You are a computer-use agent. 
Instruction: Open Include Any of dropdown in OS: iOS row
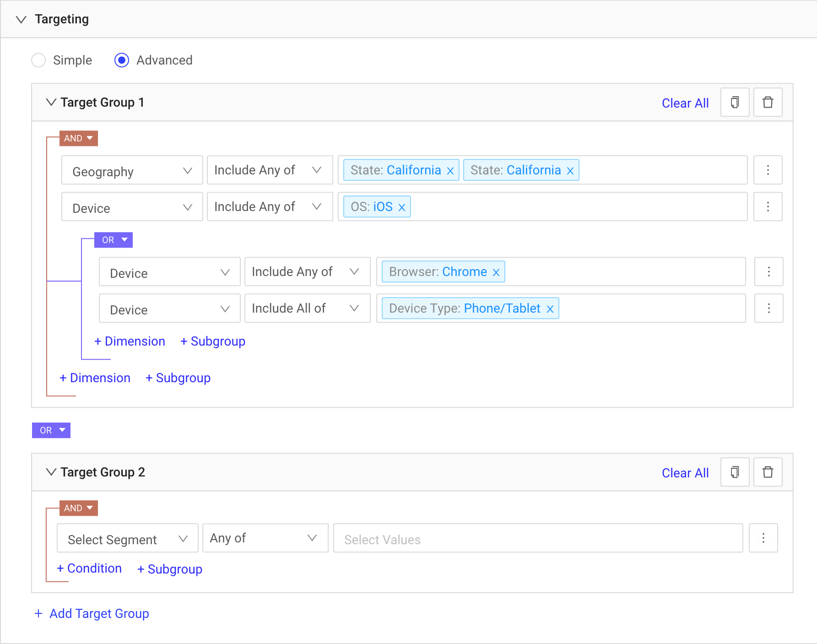point(270,206)
